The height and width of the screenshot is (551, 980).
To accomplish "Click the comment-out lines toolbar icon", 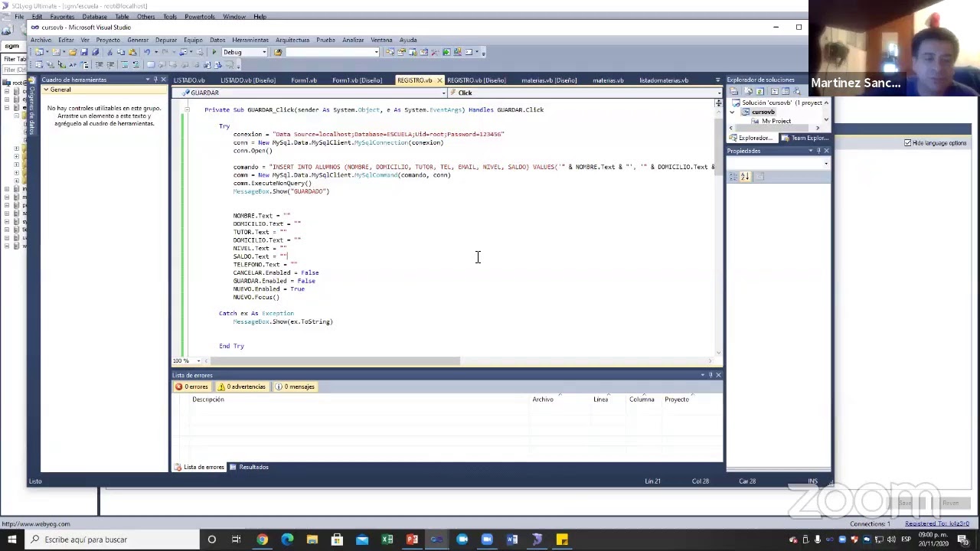I will pyautogui.click(x=124, y=64).
